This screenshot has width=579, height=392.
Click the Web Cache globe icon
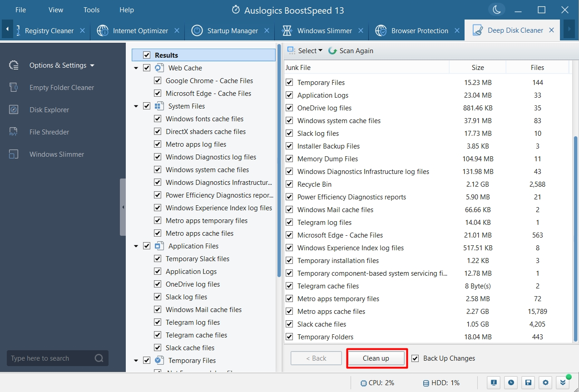[x=159, y=68]
